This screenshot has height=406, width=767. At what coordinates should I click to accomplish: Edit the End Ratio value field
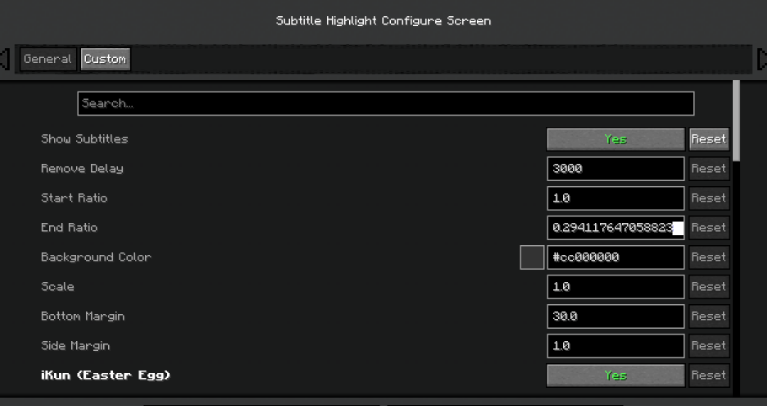(615, 228)
